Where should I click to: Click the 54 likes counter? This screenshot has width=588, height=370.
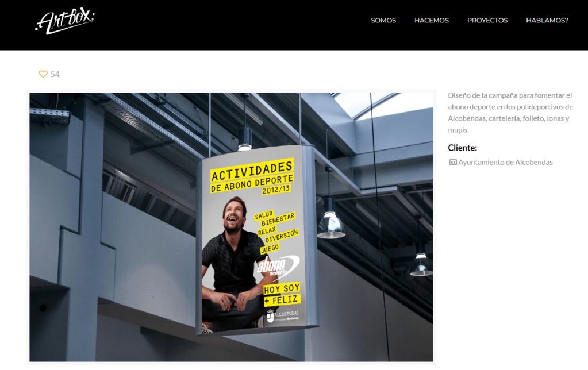click(x=55, y=74)
